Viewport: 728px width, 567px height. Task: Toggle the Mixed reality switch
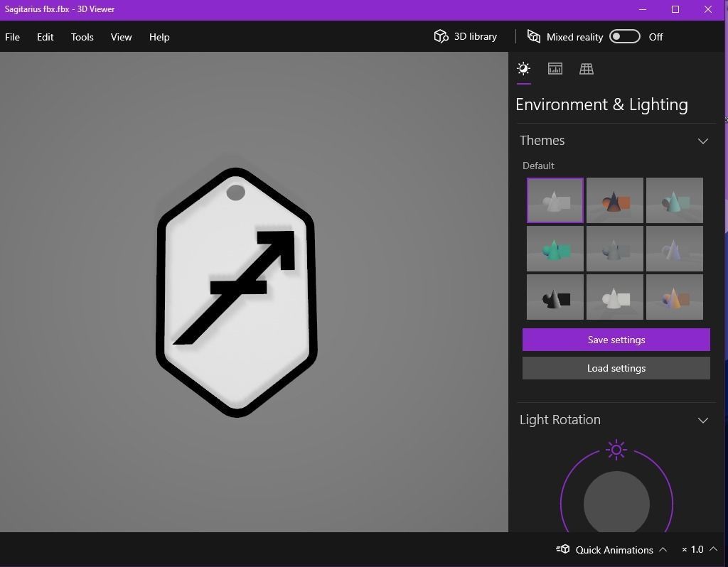pos(624,37)
